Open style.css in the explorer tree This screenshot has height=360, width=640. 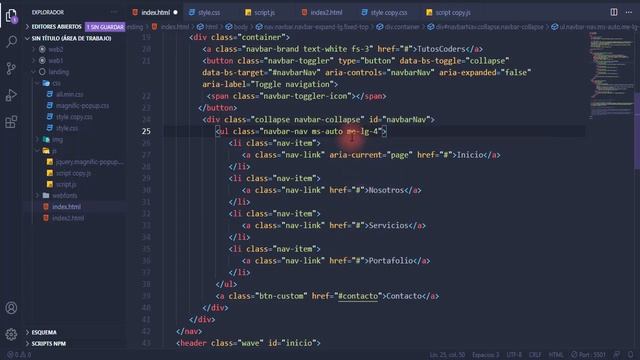click(x=67, y=128)
